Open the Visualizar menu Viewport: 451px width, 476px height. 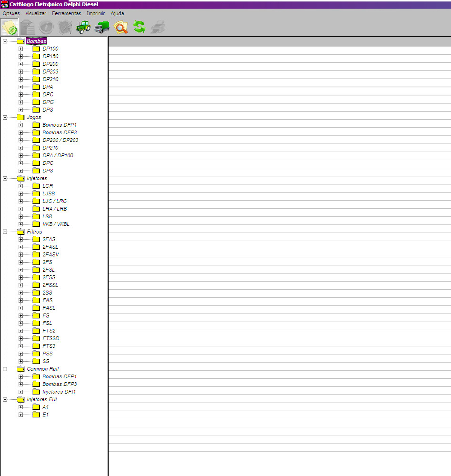(x=36, y=13)
